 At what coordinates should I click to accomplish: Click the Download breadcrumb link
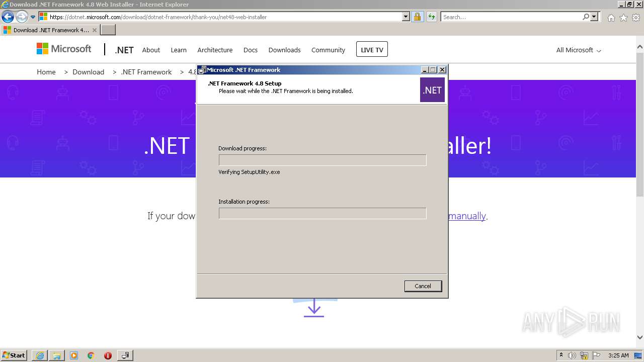coord(88,72)
